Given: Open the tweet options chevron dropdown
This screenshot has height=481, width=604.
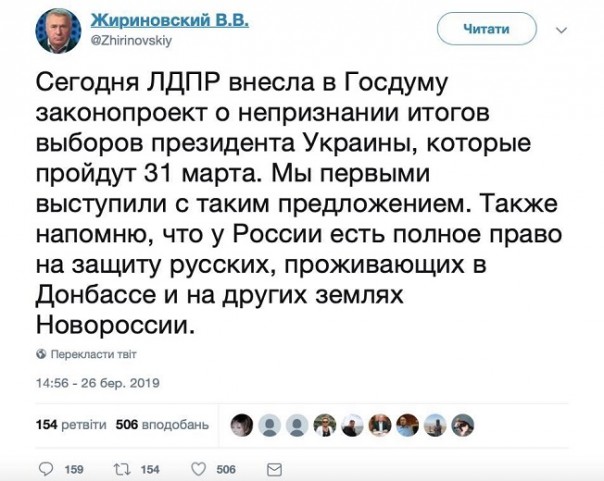Looking at the screenshot, I should (560, 30).
